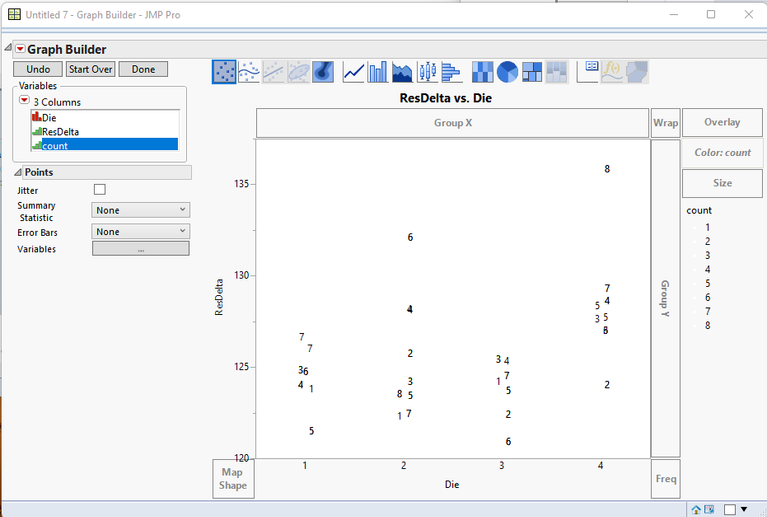The image size is (767, 517).
Task: Click legend entry 8 under count
Action: (707, 325)
